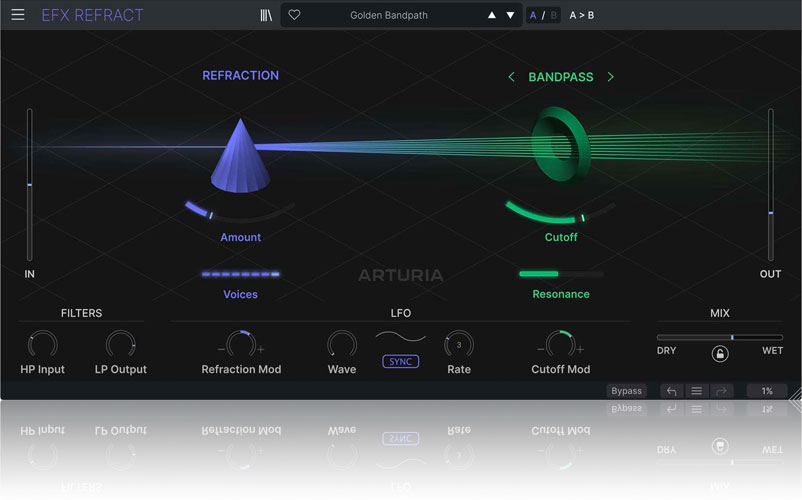Open the hamburger main menu
This screenshot has width=802, height=500.
point(18,15)
